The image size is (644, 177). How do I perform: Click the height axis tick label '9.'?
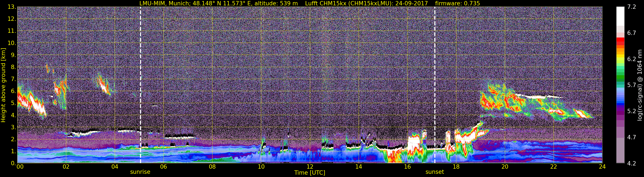click(x=13, y=55)
